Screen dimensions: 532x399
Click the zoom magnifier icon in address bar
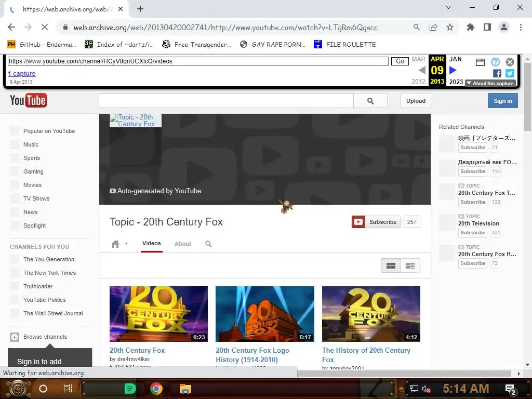tap(417, 28)
